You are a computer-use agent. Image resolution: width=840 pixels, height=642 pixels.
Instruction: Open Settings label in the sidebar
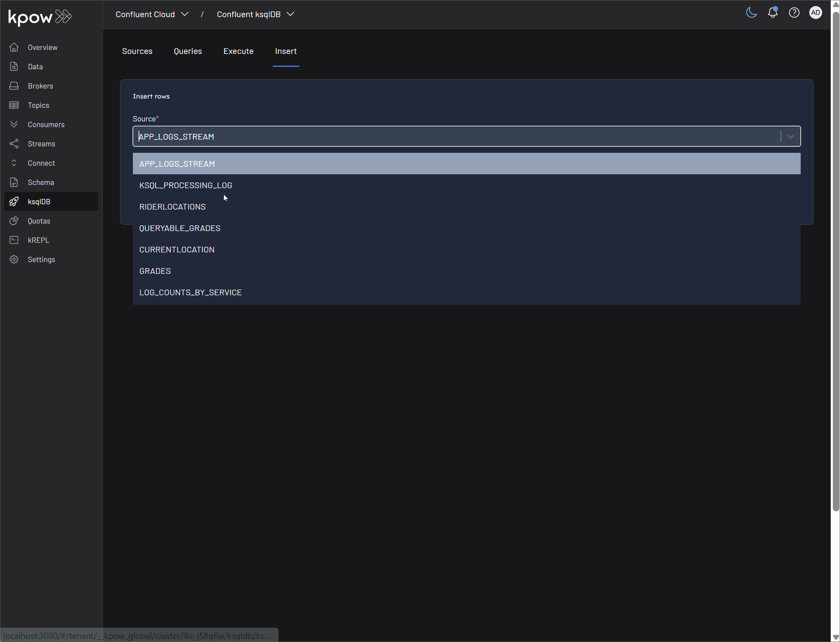coord(41,260)
